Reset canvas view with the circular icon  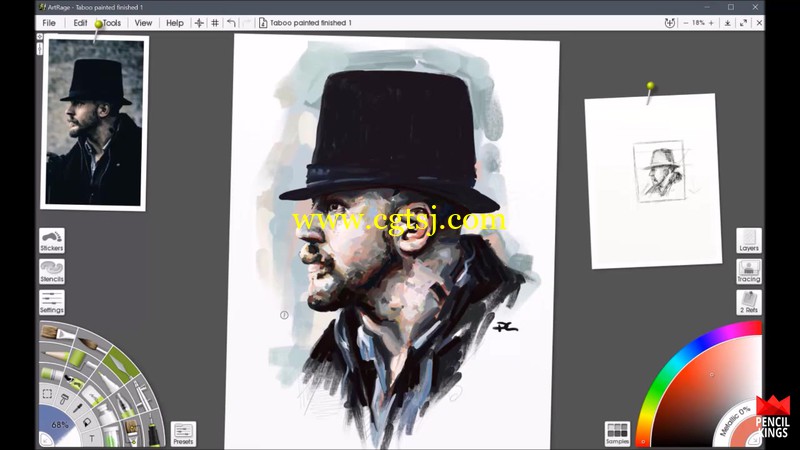[669, 23]
